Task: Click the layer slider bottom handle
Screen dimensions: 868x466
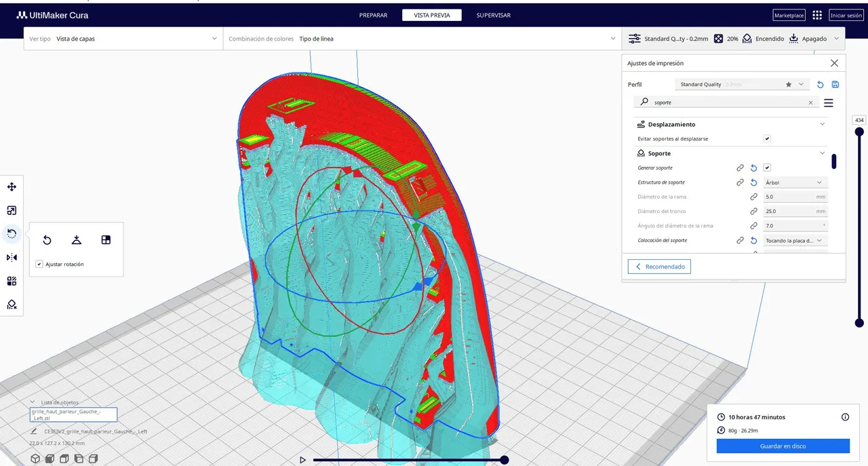Action: pos(859,323)
